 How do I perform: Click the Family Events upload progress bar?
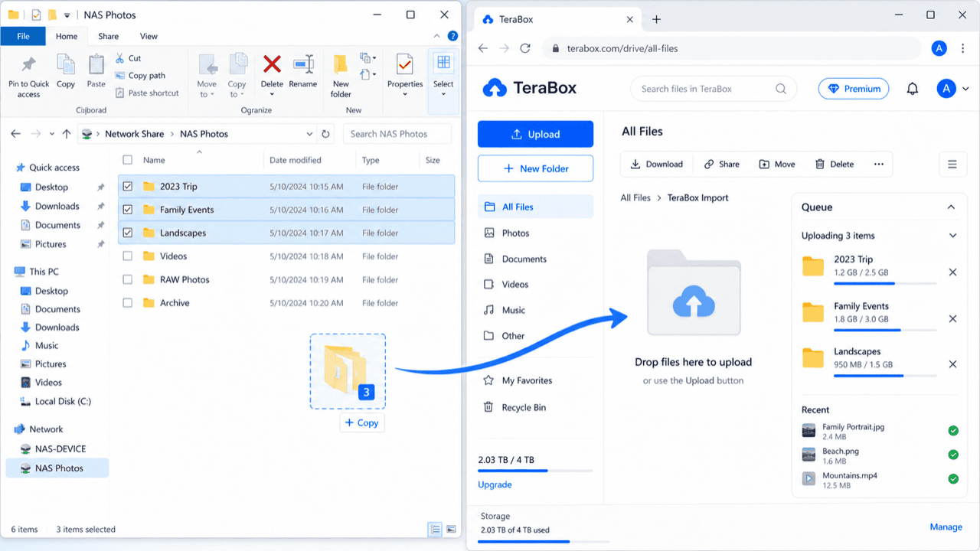885,330
